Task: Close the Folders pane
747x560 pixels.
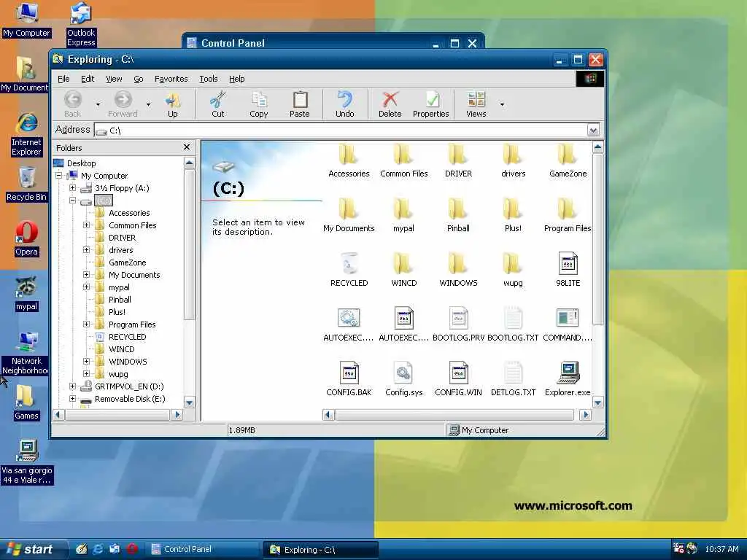Action: (187, 147)
